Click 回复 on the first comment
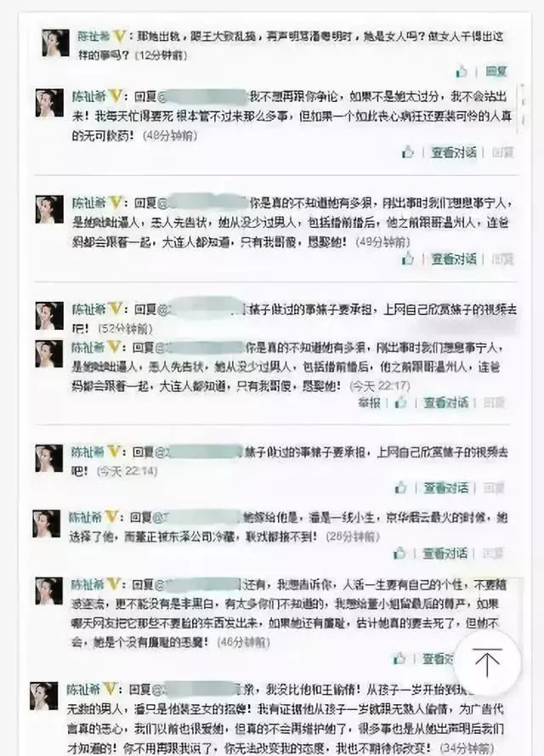This screenshot has height=756, width=544. [496, 71]
